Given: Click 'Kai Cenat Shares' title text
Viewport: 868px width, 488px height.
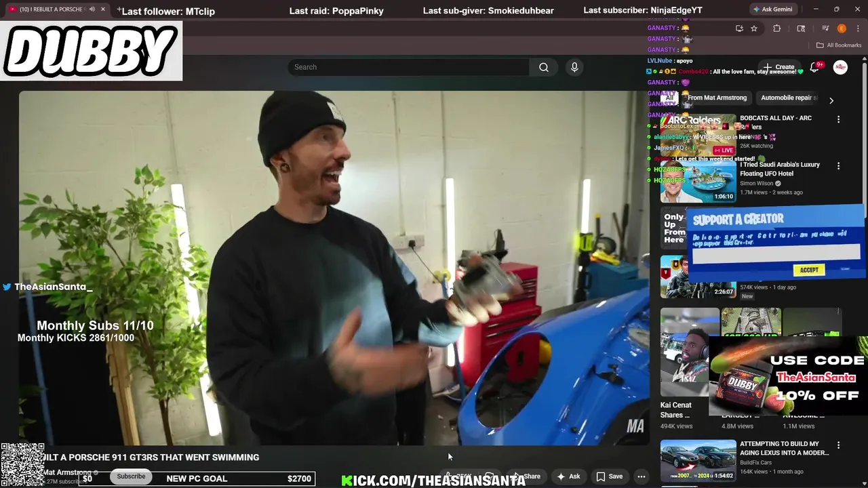Looking at the screenshot, I should [676, 410].
